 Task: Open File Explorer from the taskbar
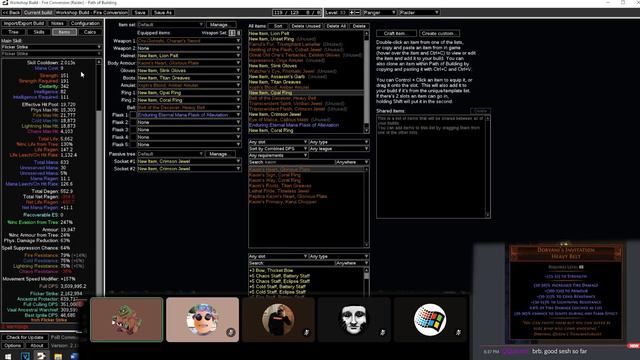58,357
